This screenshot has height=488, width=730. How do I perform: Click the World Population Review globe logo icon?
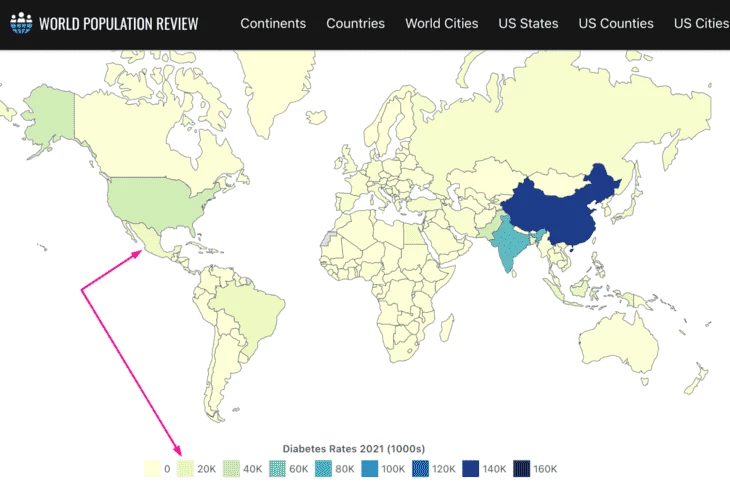pyautogui.click(x=21, y=23)
